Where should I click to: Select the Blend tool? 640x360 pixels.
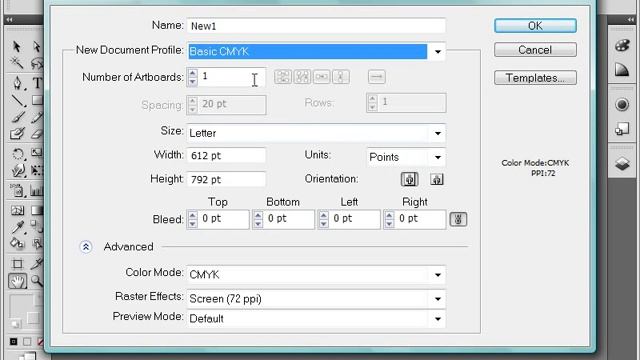coord(37,227)
